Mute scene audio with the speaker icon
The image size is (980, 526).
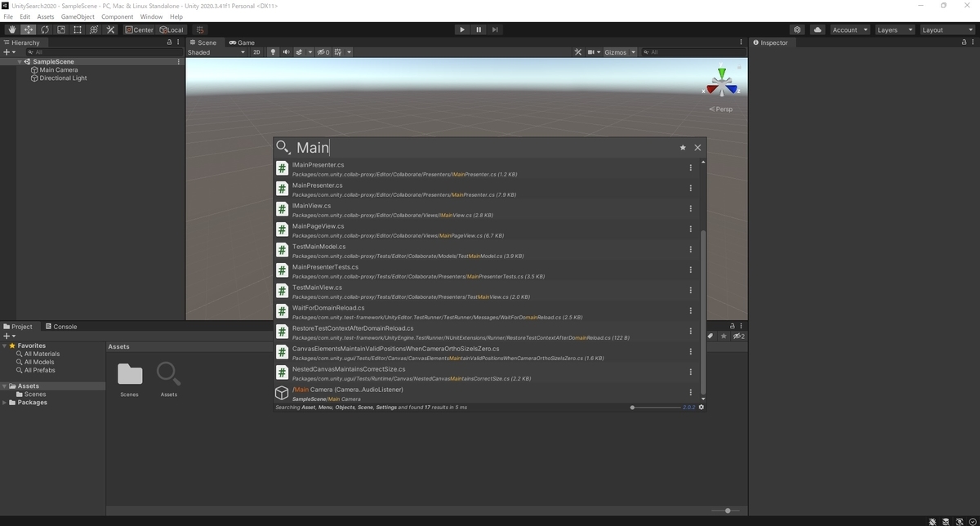pos(286,51)
